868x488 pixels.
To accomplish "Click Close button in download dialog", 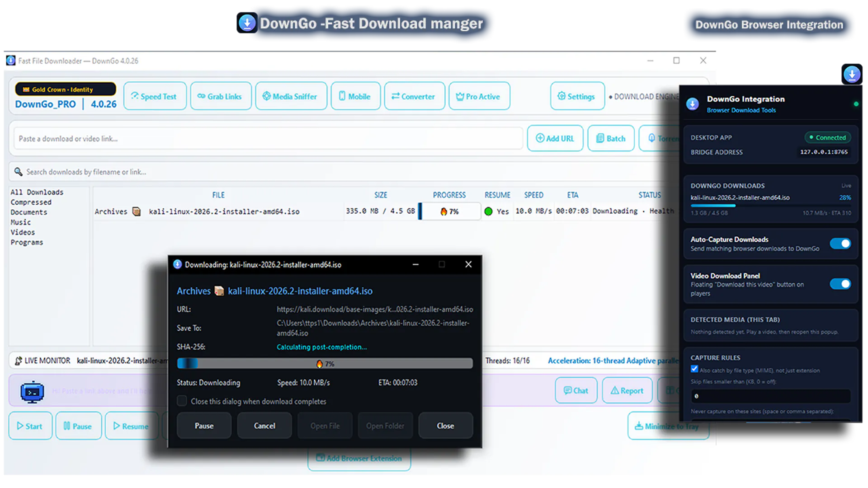I will pos(445,426).
